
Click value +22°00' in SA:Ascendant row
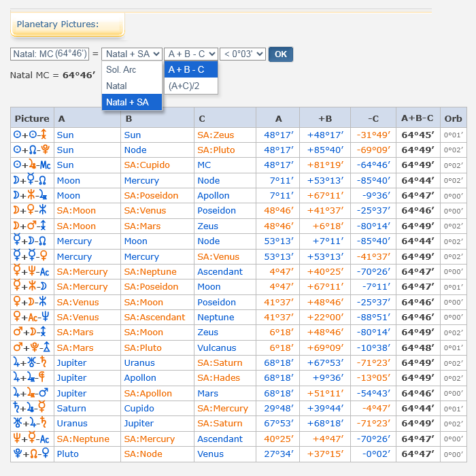(x=326, y=317)
